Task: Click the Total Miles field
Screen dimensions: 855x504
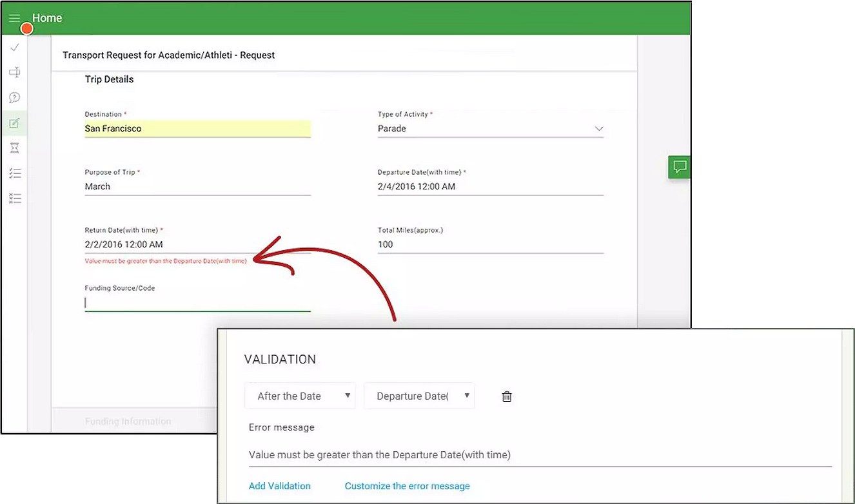Action: [x=491, y=245]
